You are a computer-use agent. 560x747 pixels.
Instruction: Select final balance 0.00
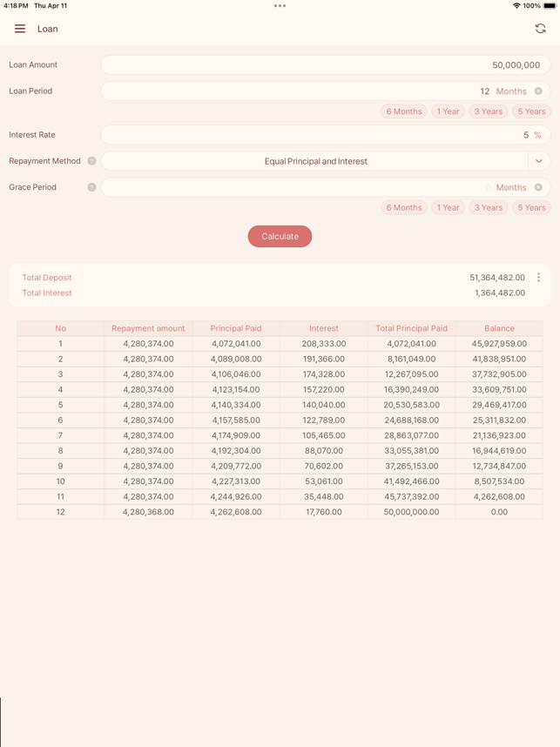499,512
